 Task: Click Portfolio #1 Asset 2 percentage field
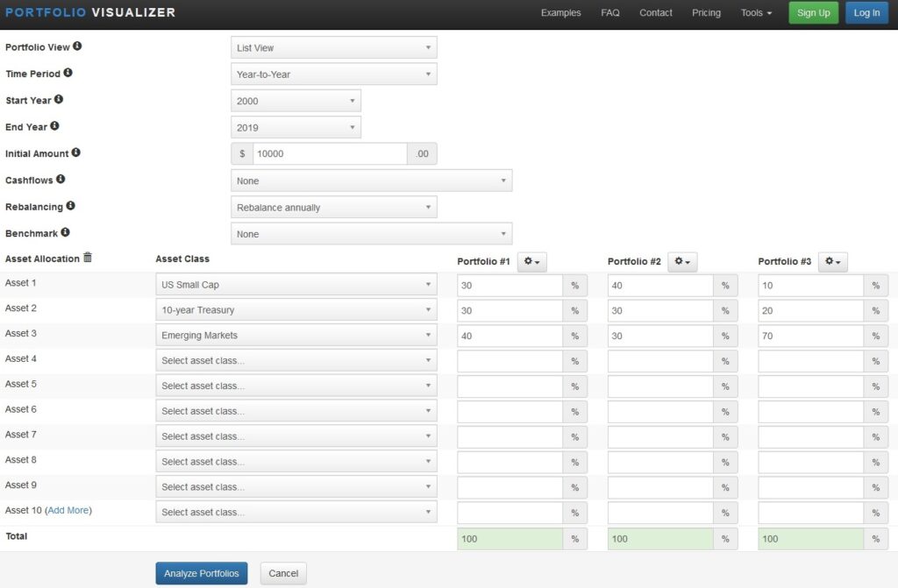[510, 310]
